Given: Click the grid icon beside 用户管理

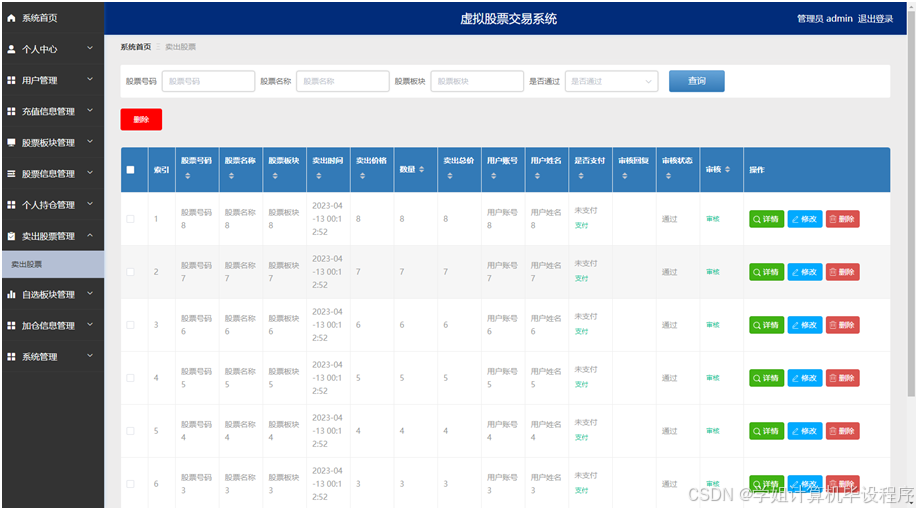Looking at the screenshot, I should pos(11,80).
